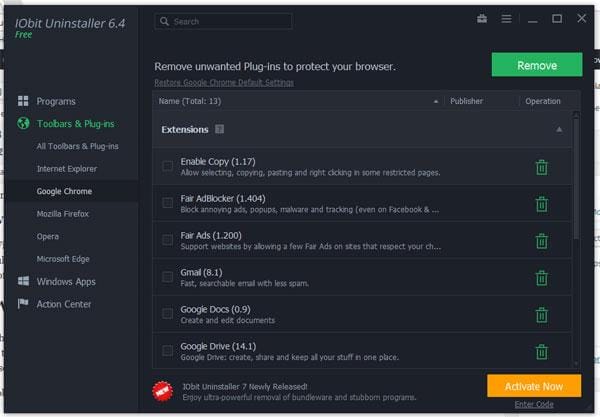This screenshot has width=600, height=417.
Task: Select the Fair Ads checkbox
Action: point(168,240)
